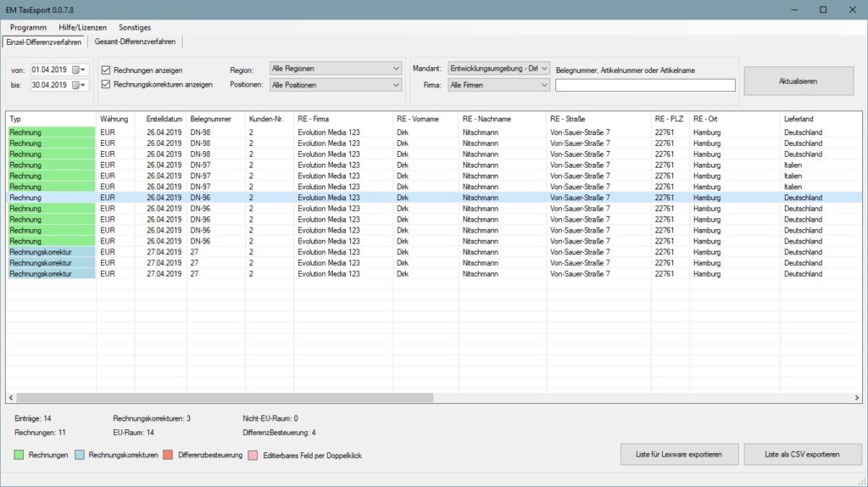
Task: Open calendar picker for von date
Action: [79, 70]
